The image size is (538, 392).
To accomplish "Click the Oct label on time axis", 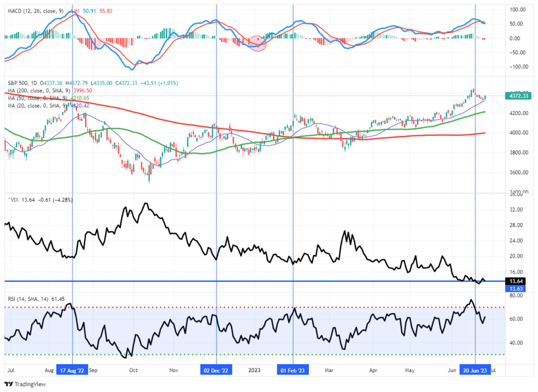I will coord(133,370).
